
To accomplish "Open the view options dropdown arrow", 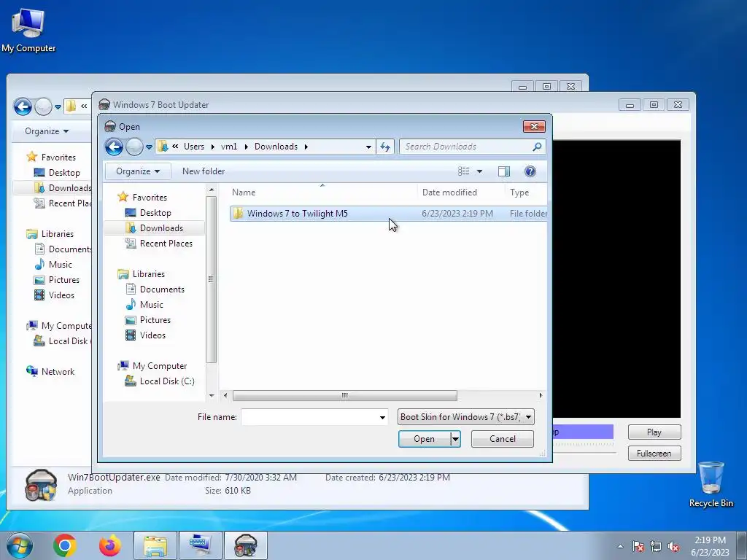I will coord(480,171).
